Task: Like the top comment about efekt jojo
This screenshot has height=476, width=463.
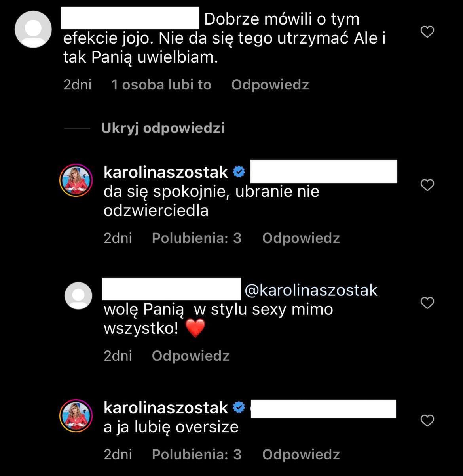Action: 427,32
